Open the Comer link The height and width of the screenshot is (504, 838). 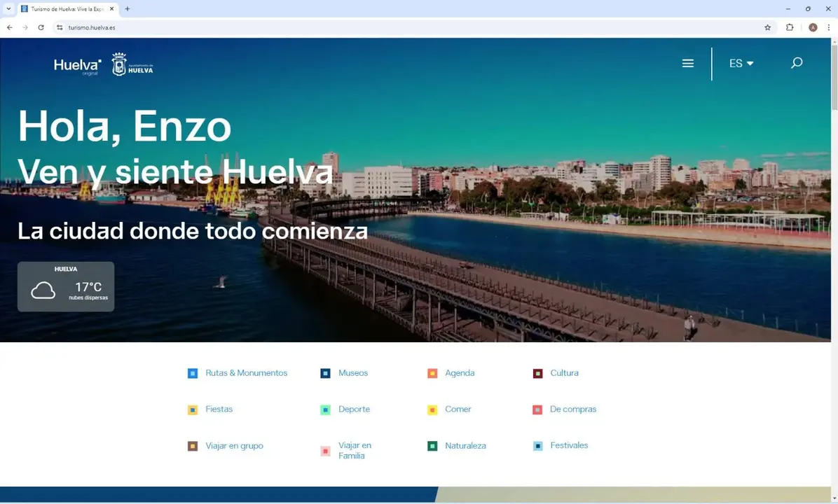point(458,409)
